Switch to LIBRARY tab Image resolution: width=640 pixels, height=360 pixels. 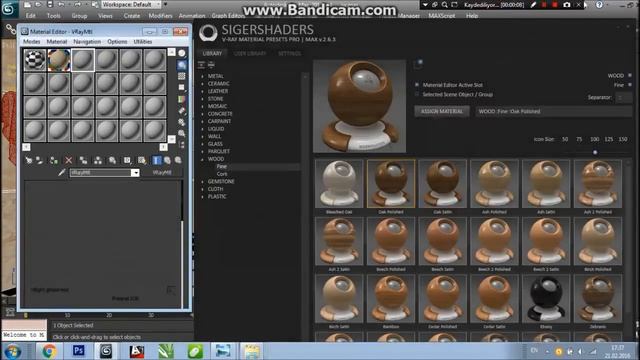click(x=212, y=53)
